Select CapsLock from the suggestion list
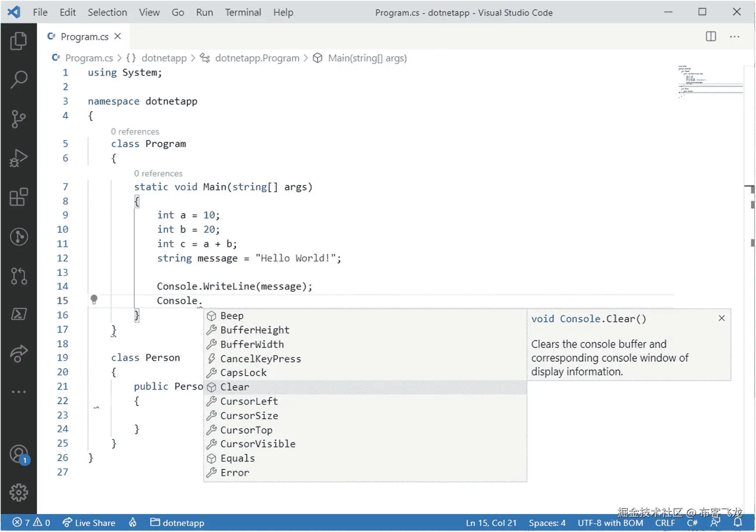This screenshot has width=756, height=532. (365, 373)
